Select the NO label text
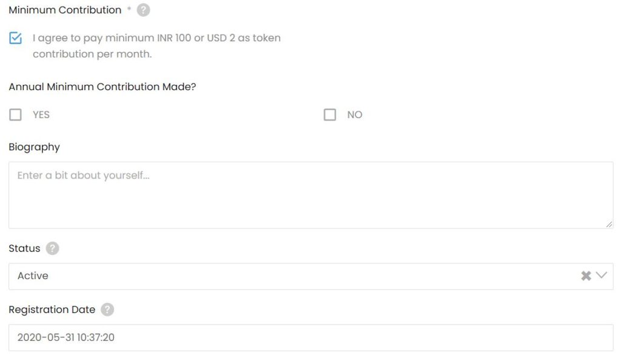 click(x=355, y=114)
